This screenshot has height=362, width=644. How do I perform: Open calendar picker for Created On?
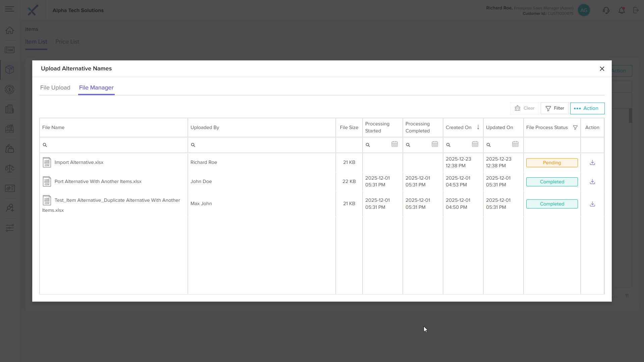475,144
